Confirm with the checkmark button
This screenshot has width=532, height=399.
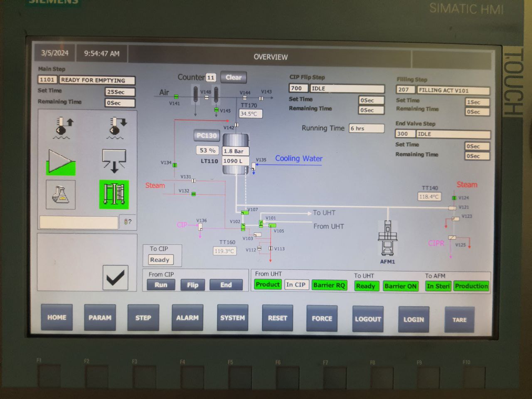[115, 278]
